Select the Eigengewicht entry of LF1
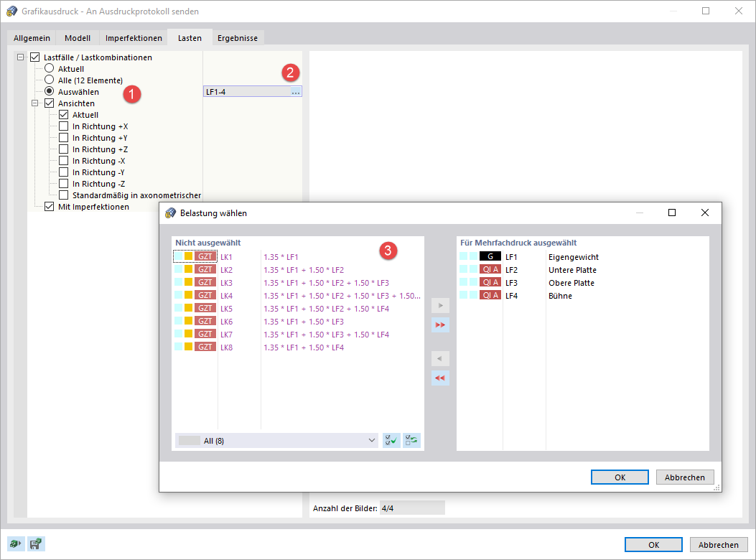Screen dimensions: 756x560 pos(573,257)
